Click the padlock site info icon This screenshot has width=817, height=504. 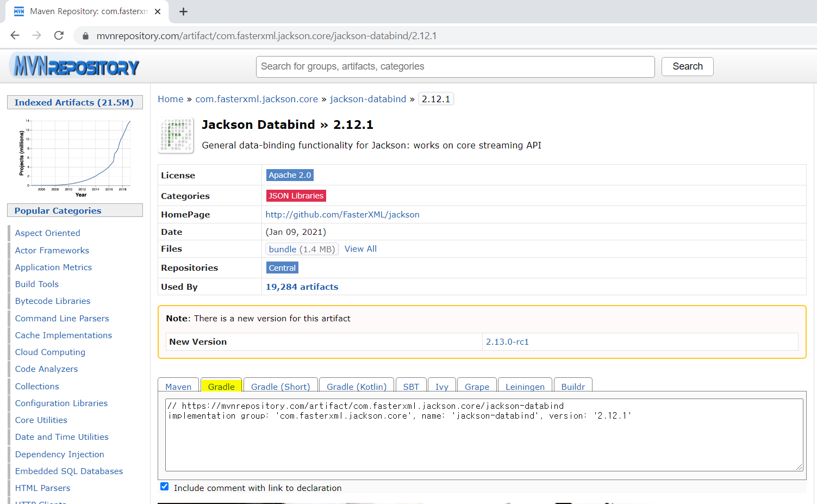pos(85,36)
